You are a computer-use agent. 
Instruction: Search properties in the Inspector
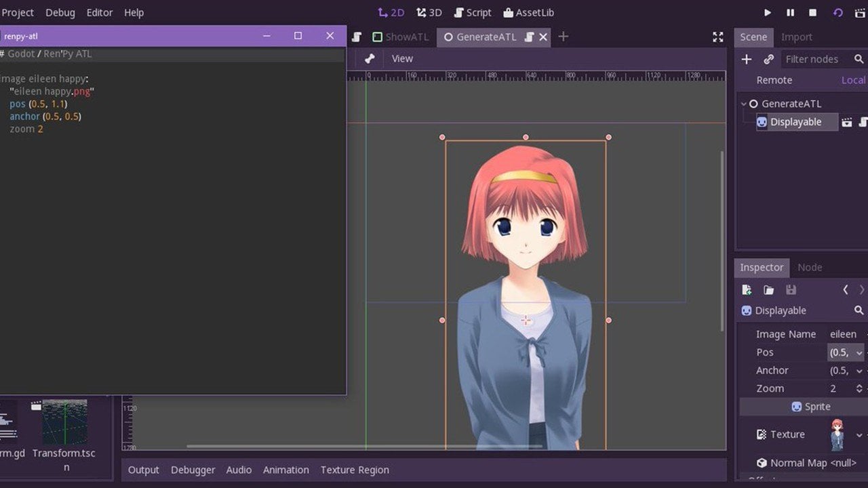[x=859, y=310]
